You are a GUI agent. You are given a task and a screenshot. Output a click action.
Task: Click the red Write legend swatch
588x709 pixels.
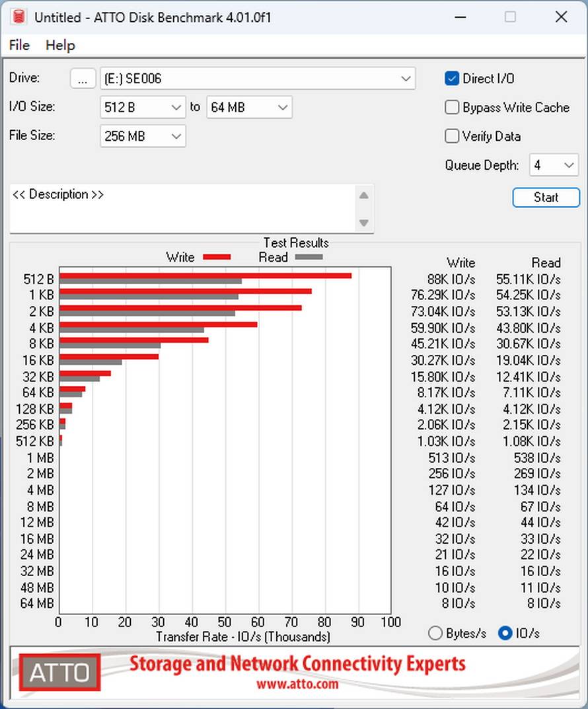point(217,257)
